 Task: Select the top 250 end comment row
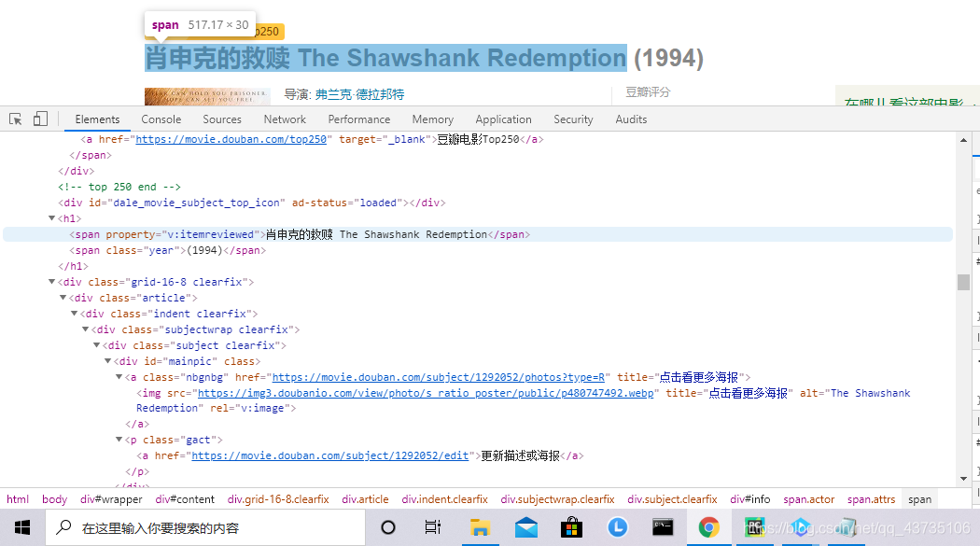coord(119,187)
